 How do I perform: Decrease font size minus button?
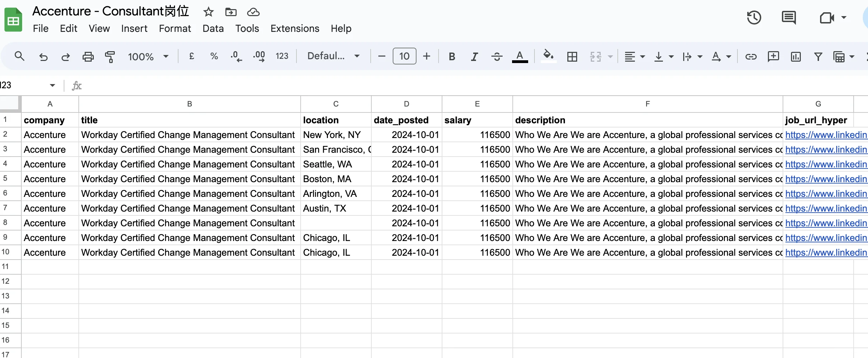(382, 56)
